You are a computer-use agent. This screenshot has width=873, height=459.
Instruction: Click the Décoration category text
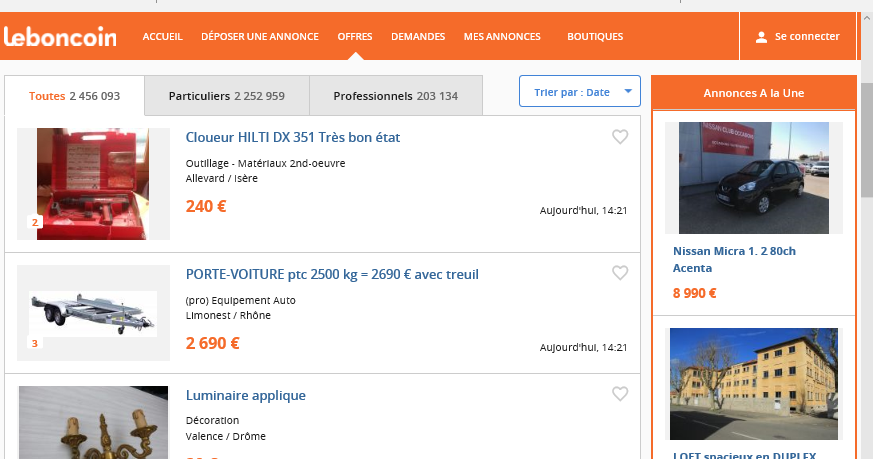tap(212, 421)
